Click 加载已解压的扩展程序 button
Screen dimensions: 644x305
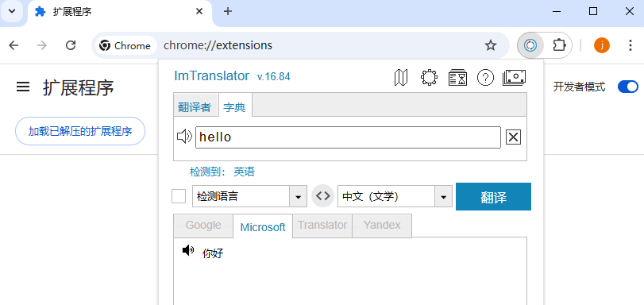(80, 131)
